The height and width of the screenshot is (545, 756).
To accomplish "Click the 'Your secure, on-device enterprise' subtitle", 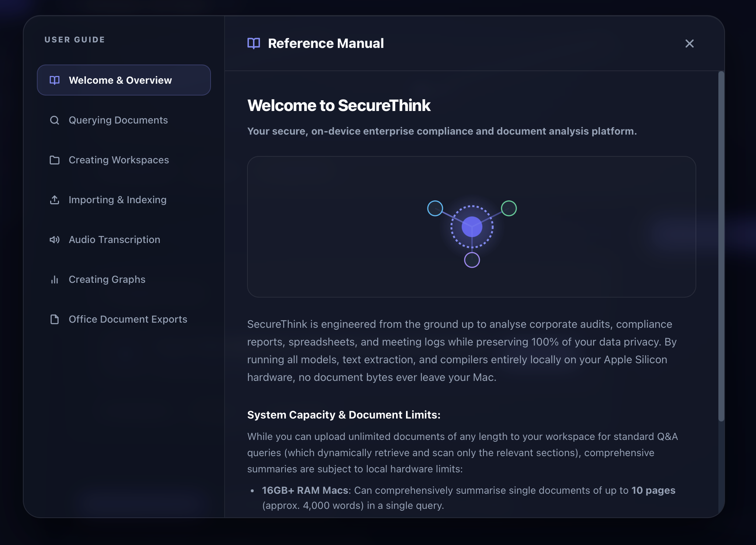I will (442, 131).
